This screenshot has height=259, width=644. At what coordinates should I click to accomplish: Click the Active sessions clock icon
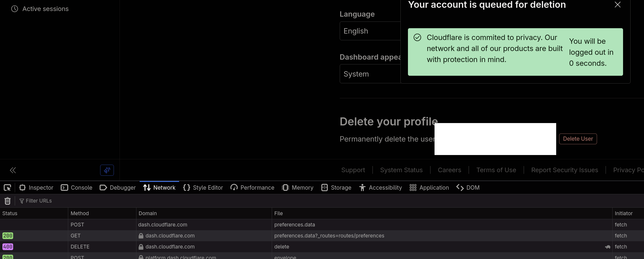[15, 9]
